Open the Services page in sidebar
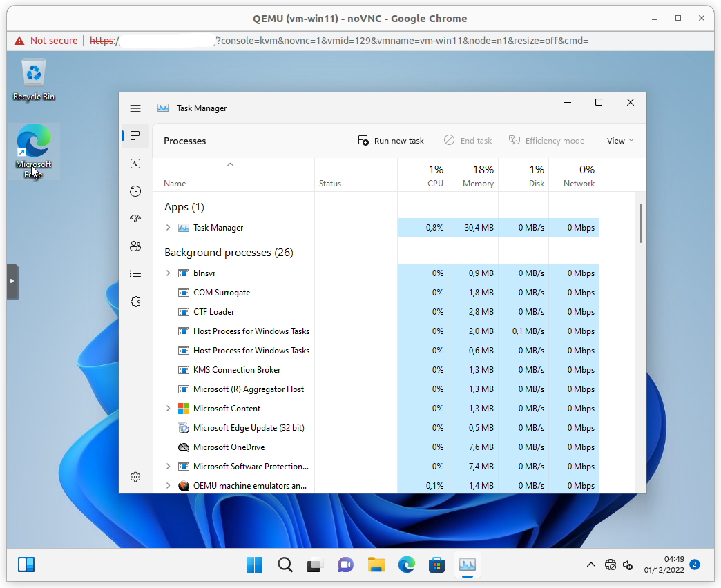 [135, 302]
